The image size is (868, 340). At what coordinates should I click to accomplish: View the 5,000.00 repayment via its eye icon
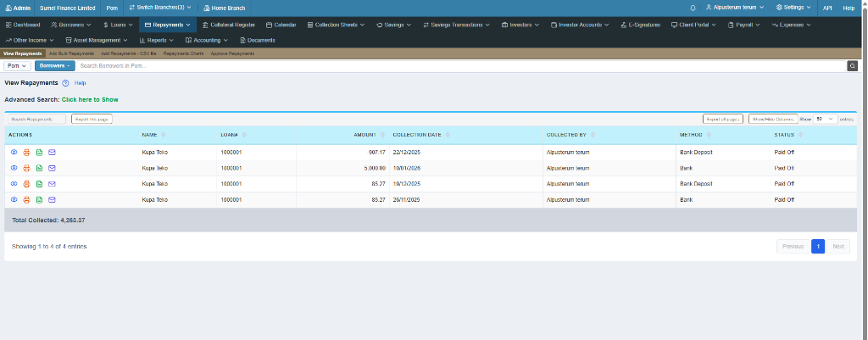14,168
